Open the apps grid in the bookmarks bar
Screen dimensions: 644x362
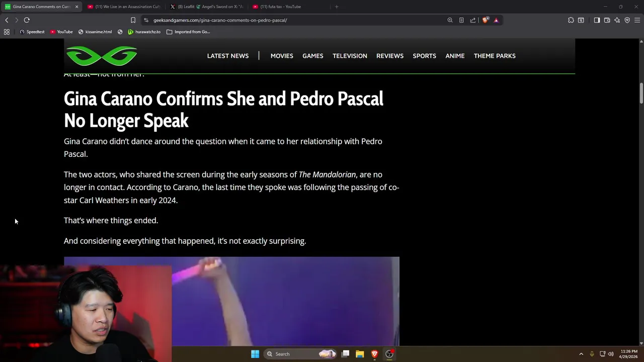click(x=7, y=32)
